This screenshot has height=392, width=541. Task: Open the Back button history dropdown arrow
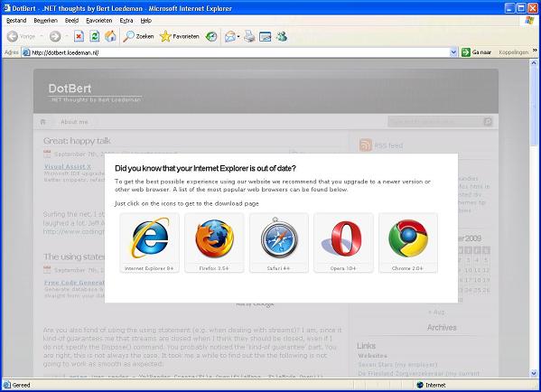tap(41, 36)
